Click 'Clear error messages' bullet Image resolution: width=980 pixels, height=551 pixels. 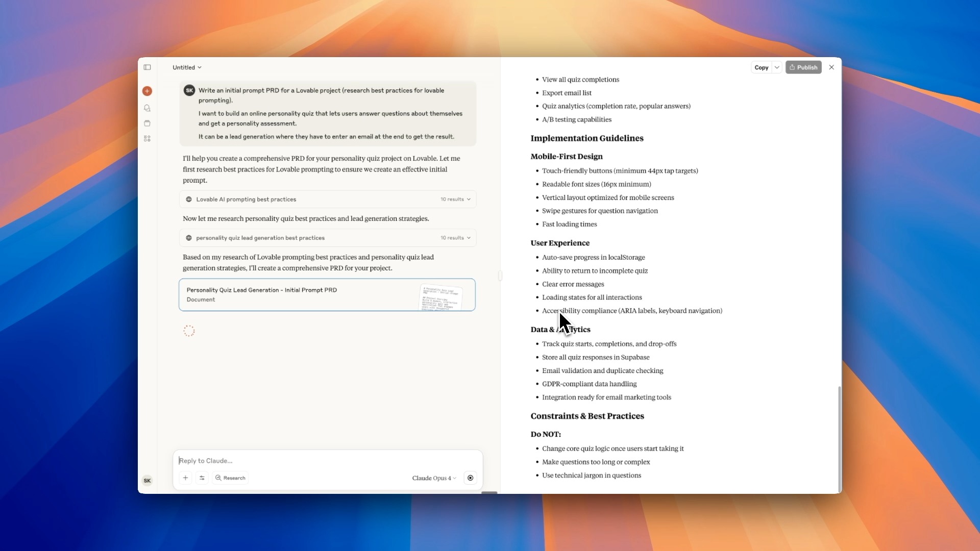(573, 284)
